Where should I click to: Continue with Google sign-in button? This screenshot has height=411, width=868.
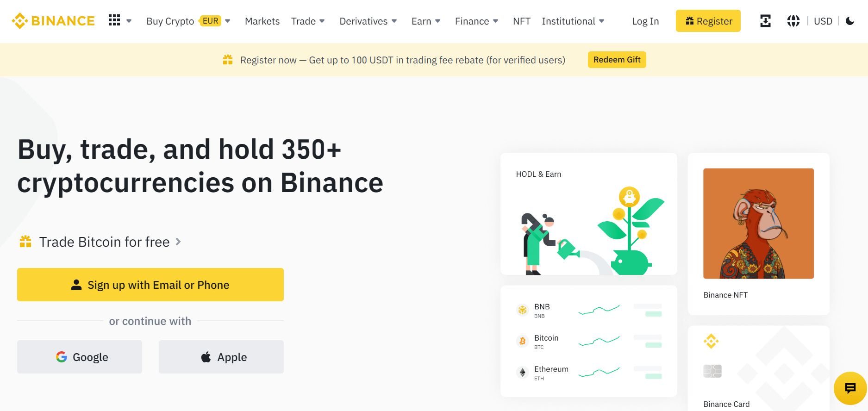pyautogui.click(x=80, y=357)
